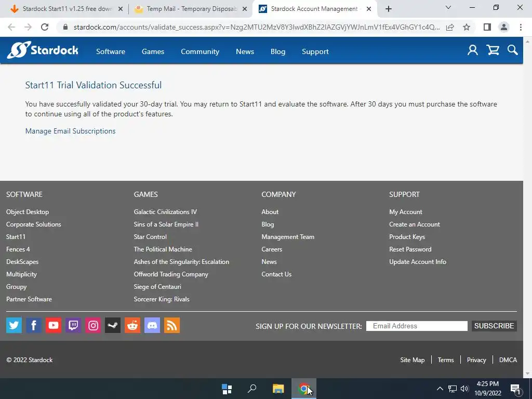Focus the newsletter Email Address field
The image size is (532, 399).
pyautogui.click(x=417, y=326)
